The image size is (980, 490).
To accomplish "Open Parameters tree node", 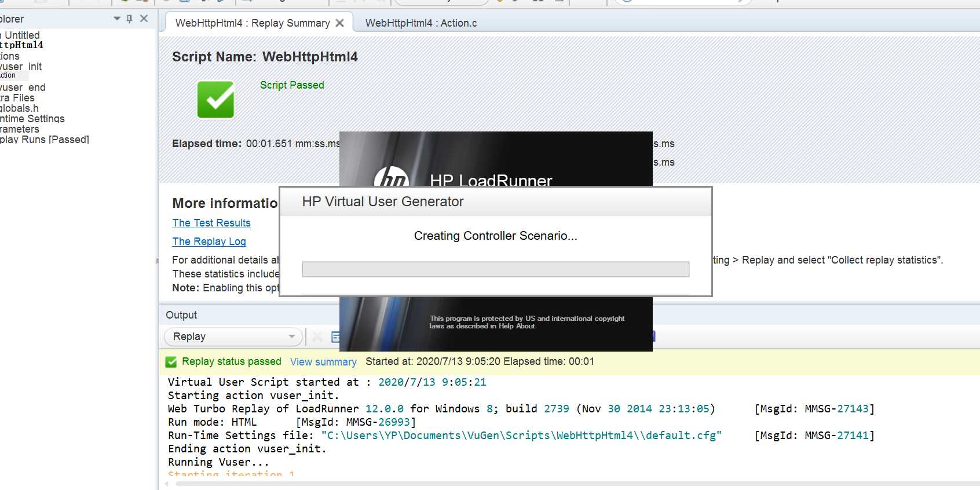I will (20, 129).
